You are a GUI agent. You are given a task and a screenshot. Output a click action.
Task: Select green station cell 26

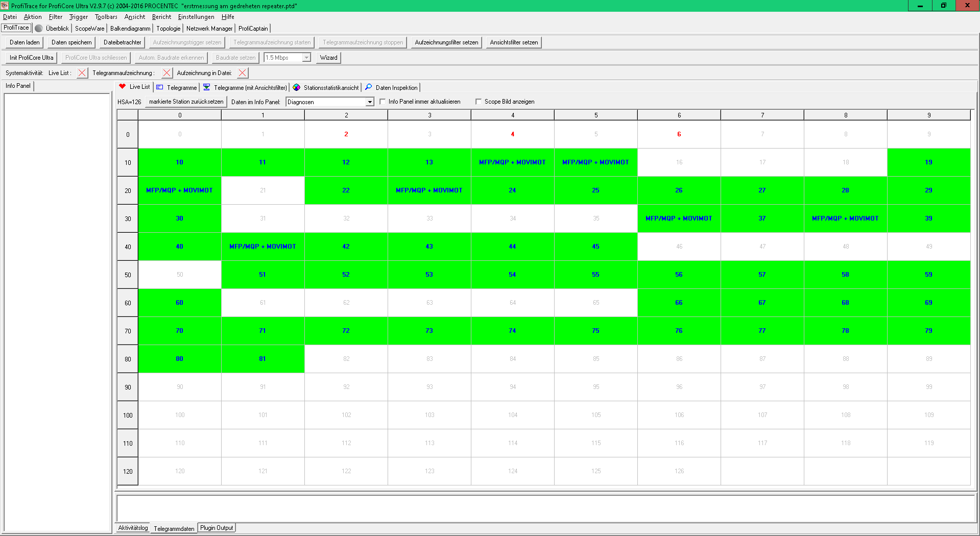[x=679, y=190]
